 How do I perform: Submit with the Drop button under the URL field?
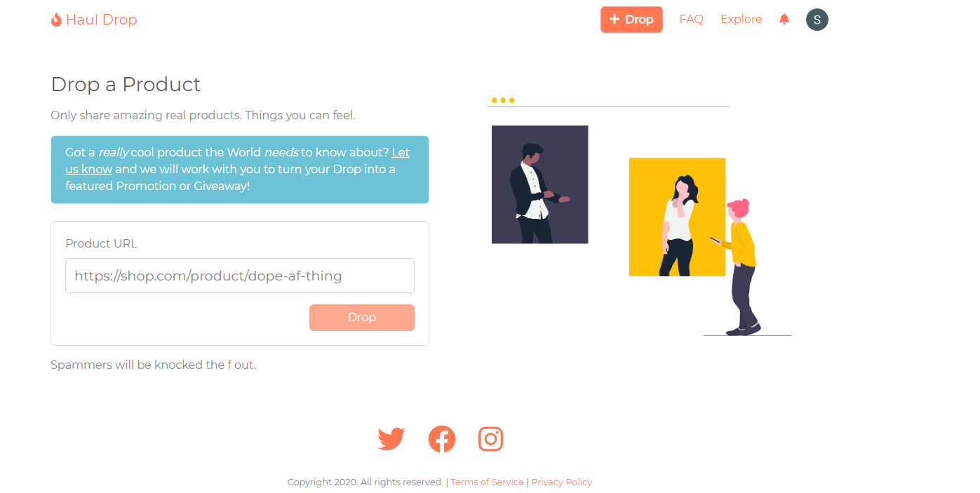362,317
